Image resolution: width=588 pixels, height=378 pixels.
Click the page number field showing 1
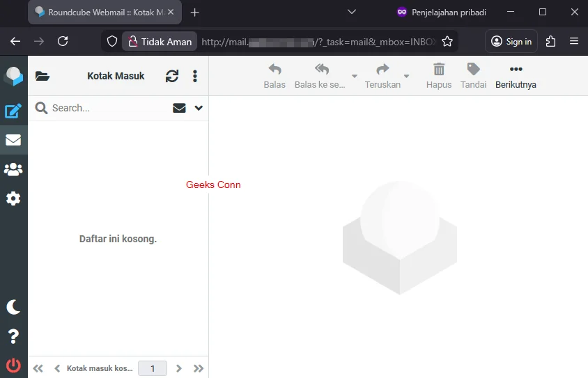[153, 368]
